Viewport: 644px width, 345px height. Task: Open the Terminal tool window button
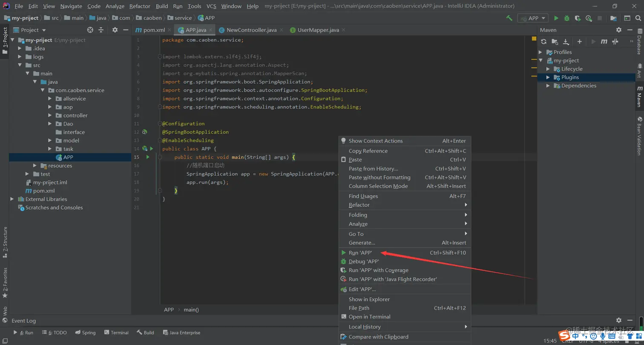(x=115, y=333)
